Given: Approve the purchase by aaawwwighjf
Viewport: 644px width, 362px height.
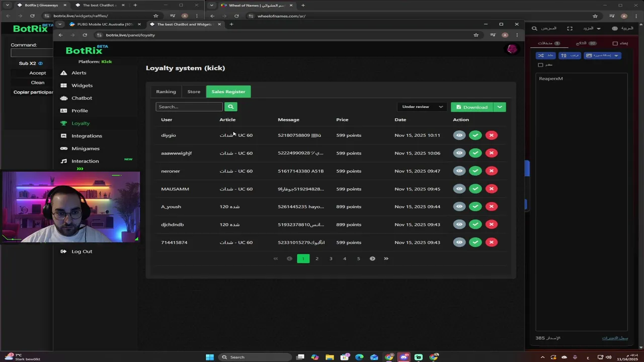Looking at the screenshot, I should 475,153.
